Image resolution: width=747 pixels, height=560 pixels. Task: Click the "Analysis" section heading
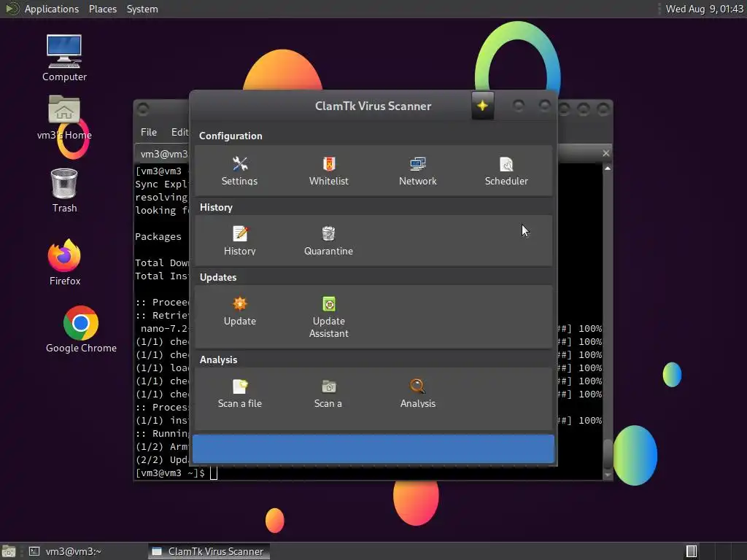point(218,359)
